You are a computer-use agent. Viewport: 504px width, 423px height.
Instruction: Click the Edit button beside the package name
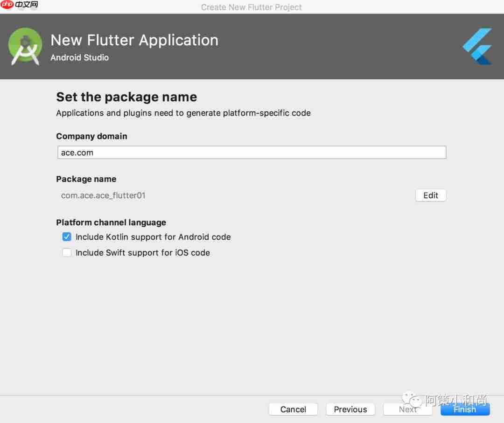point(430,195)
